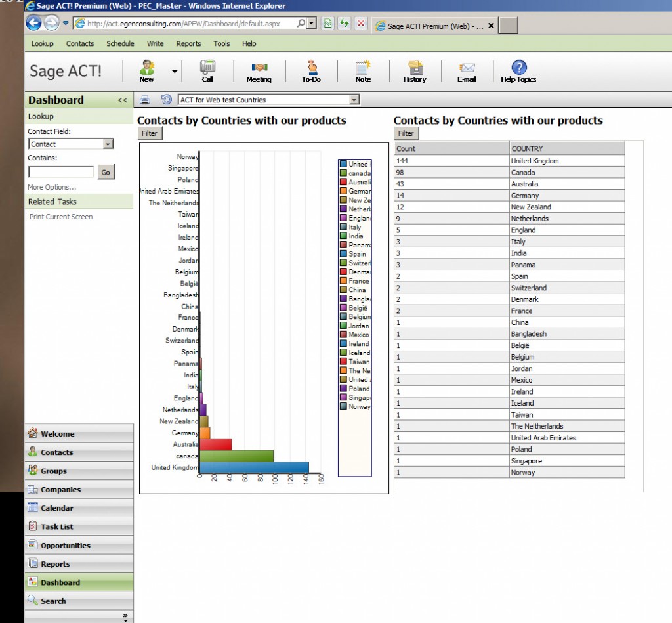
Task: Click the United Kingdom blue chart bar
Action: pos(253,467)
